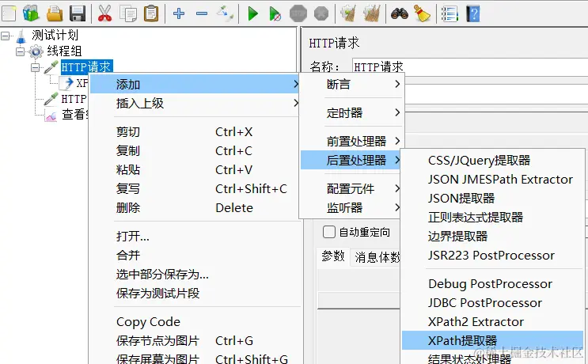Select the 测试计划 flask icon
Viewport: 588px width, 364px height.
21,36
